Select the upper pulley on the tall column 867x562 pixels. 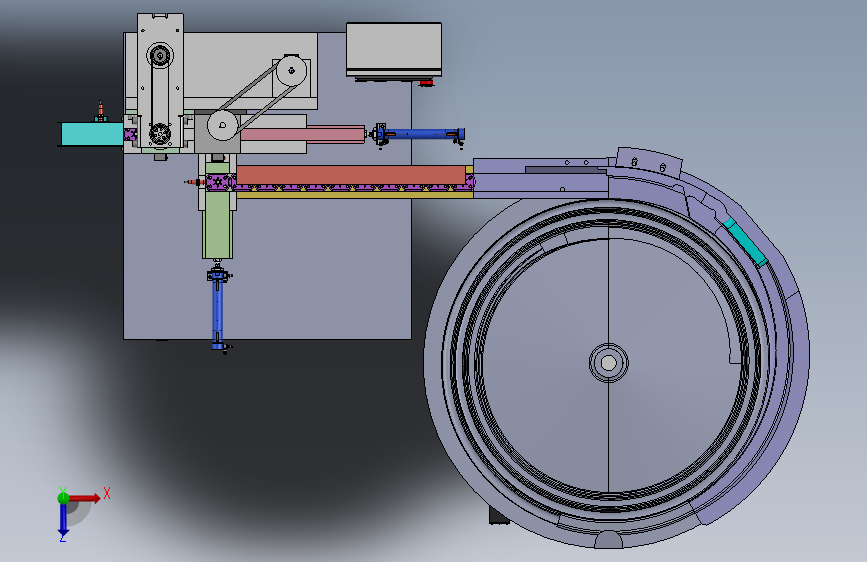pyautogui.click(x=160, y=55)
